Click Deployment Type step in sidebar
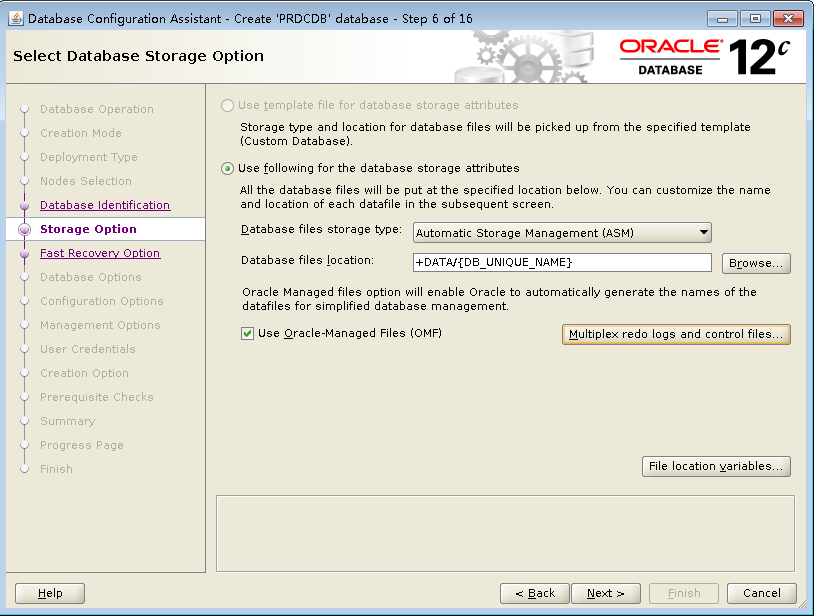 (89, 157)
